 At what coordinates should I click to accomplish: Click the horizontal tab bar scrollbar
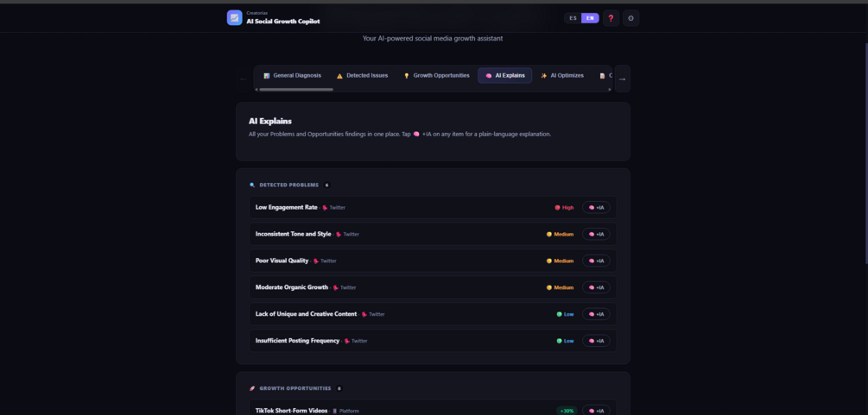pyautogui.click(x=296, y=89)
